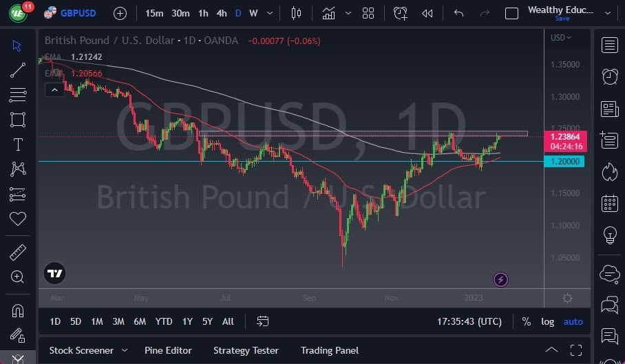Set the date range to All

(228, 321)
